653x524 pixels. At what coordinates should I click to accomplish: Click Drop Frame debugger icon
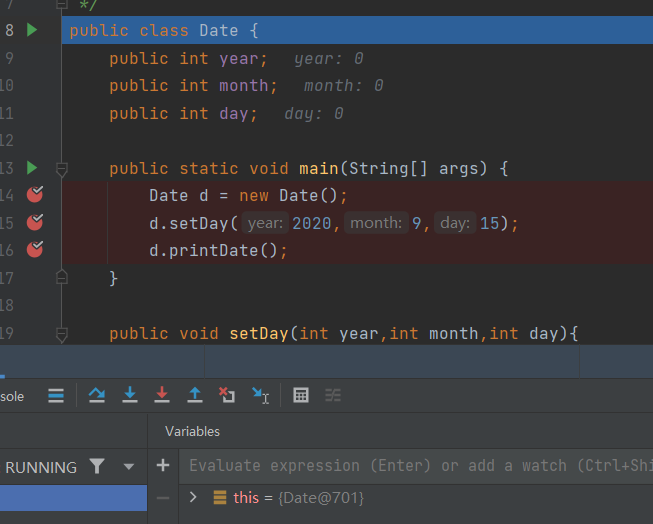[227, 395]
